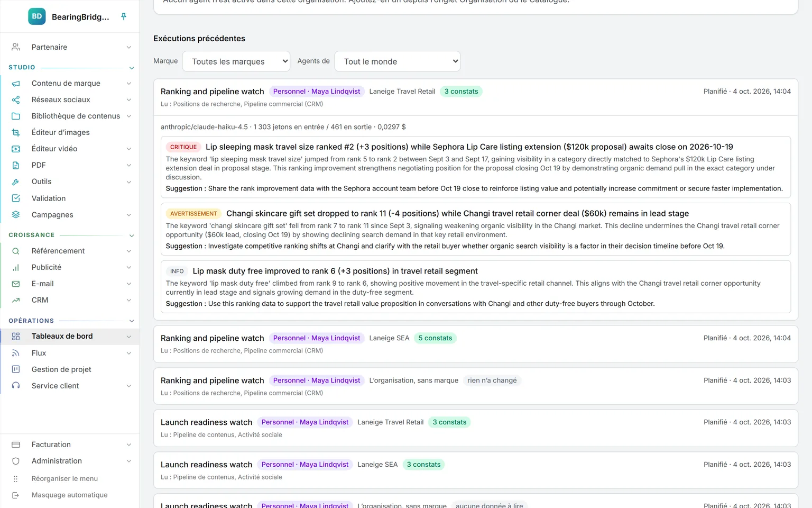Click the document icon for PDF
812x508 pixels.
point(16,166)
